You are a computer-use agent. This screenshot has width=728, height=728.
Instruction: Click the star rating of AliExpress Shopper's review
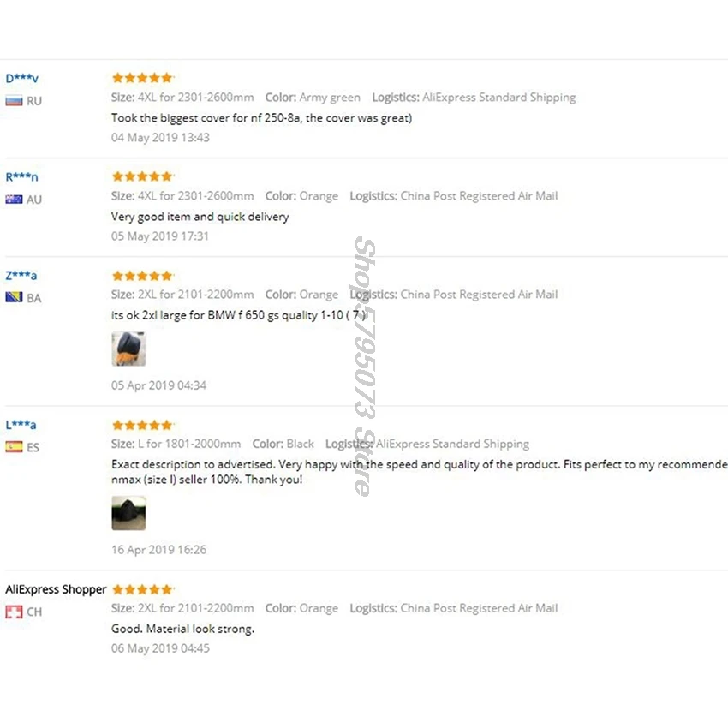click(x=142, y=589)
